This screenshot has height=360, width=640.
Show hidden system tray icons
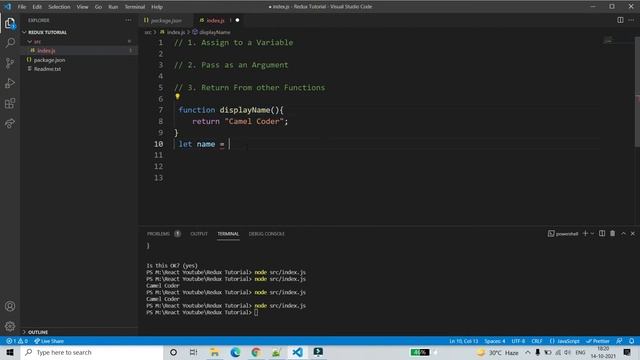[x=528, y=352]
